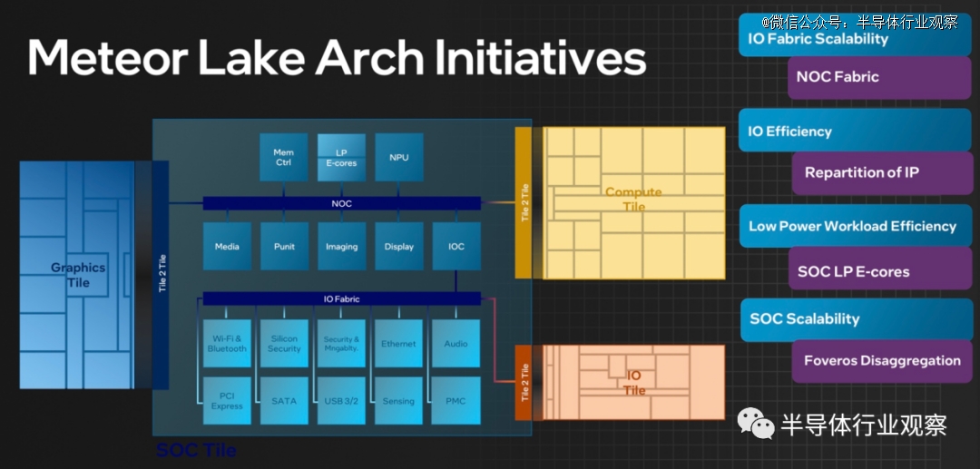980x469 pixels.
Task: Select the Ethernet block
Action: click(x=398, y=344)
